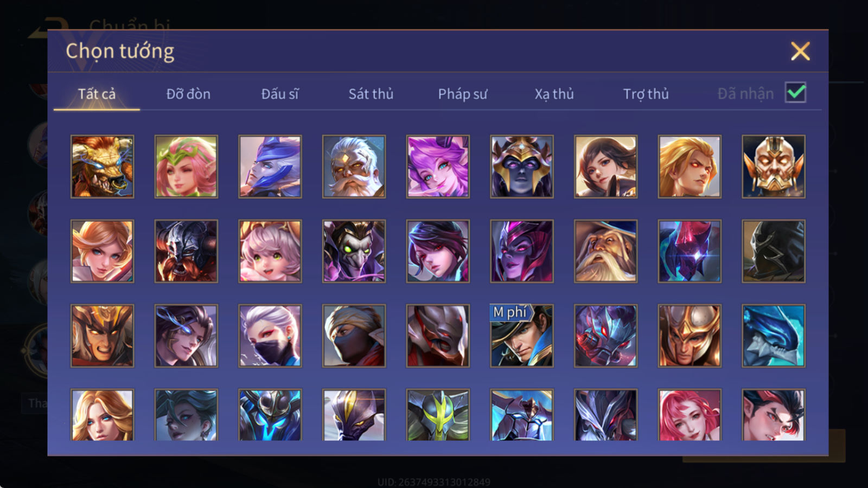Select the red-bearded horned-helmet warrior portrait
Image resolution: width=868 pixels, height=488 pixels.
[186, 251]
